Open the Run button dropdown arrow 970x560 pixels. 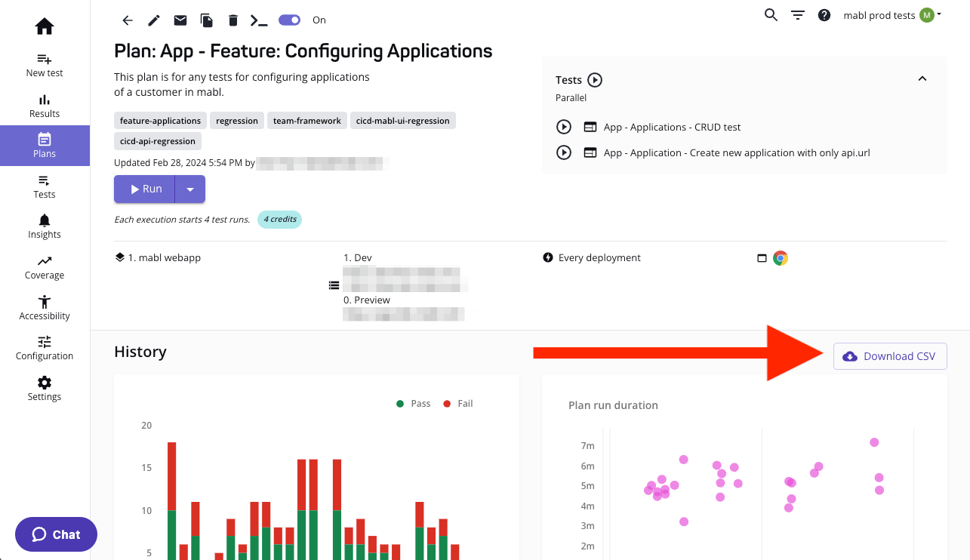[x=190, y=189]
